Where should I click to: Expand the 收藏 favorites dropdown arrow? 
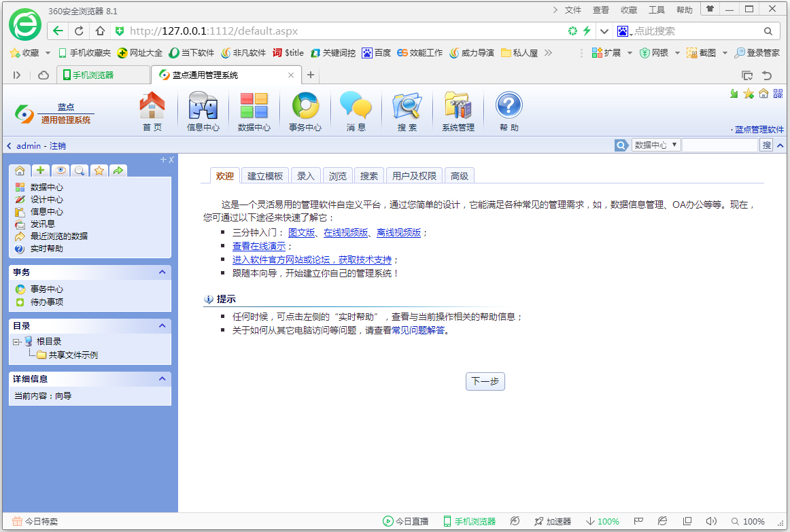48,53
